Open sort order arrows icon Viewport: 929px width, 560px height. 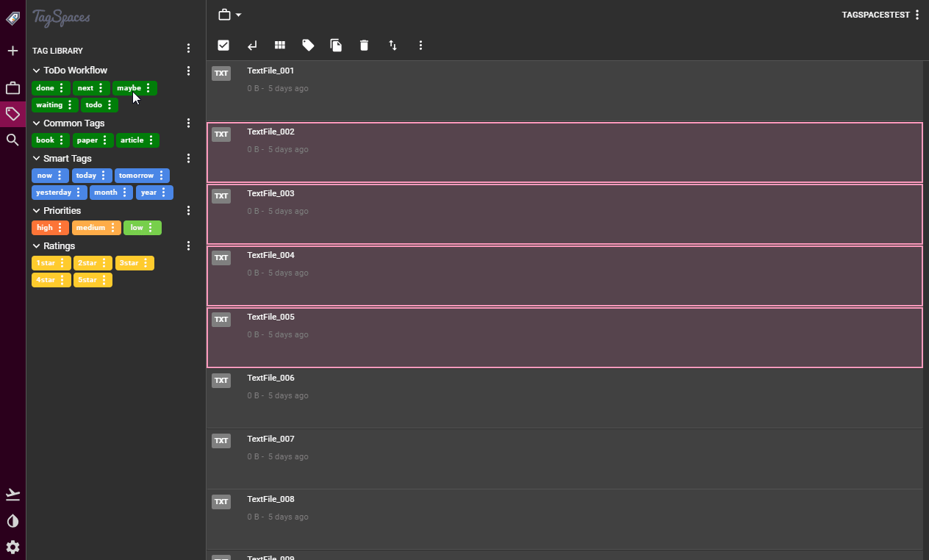tap(392, 46)
